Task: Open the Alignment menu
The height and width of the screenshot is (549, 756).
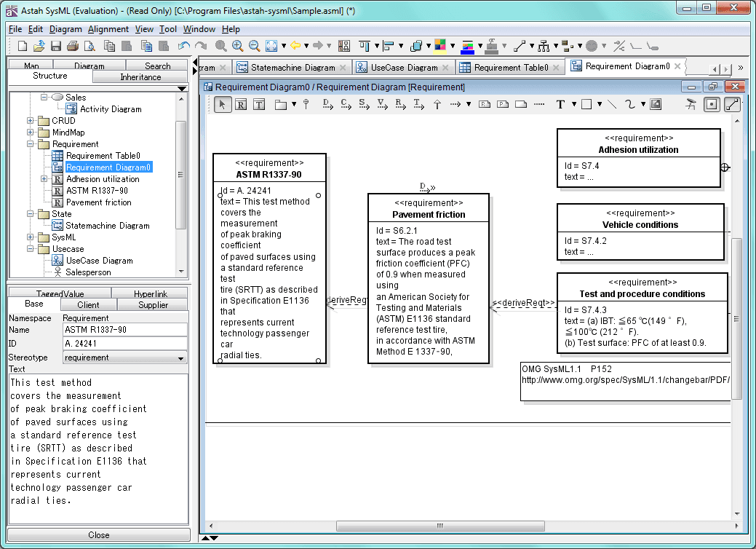Action: (x=108, y=29)
